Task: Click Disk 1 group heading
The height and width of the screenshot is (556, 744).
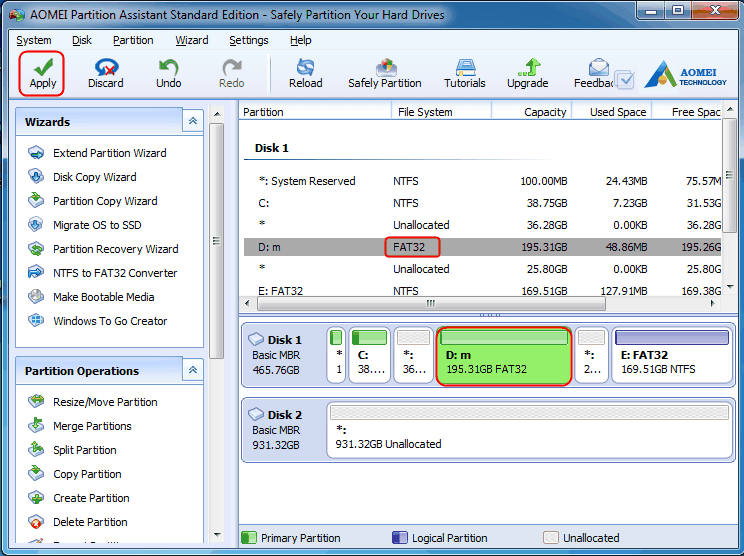Action: tap(271, 148)
